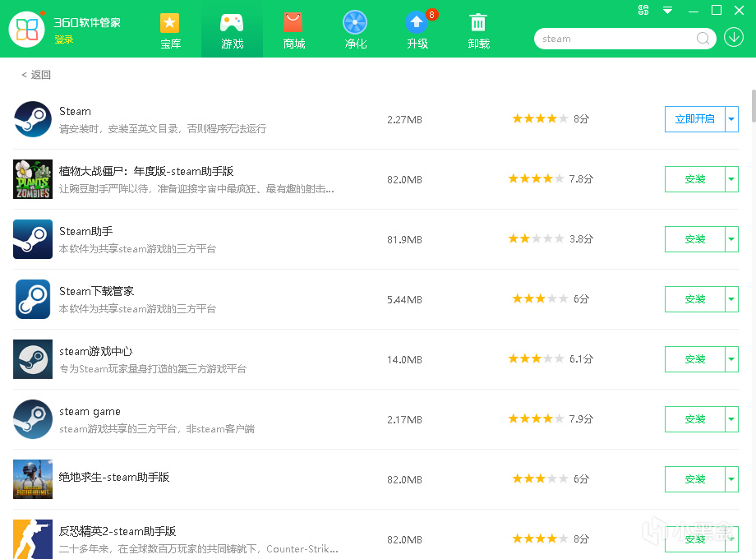Click the 反恐精英2 game thumbnail
The height and width of the screenshot is (559, 756).
click(x=33, y=539)
